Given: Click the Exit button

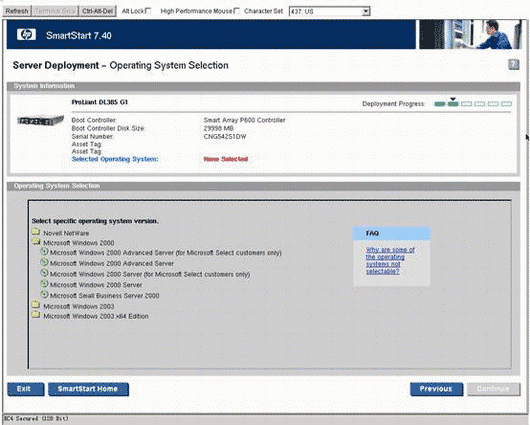Looking at the screenshot, I should click(26, 389).
